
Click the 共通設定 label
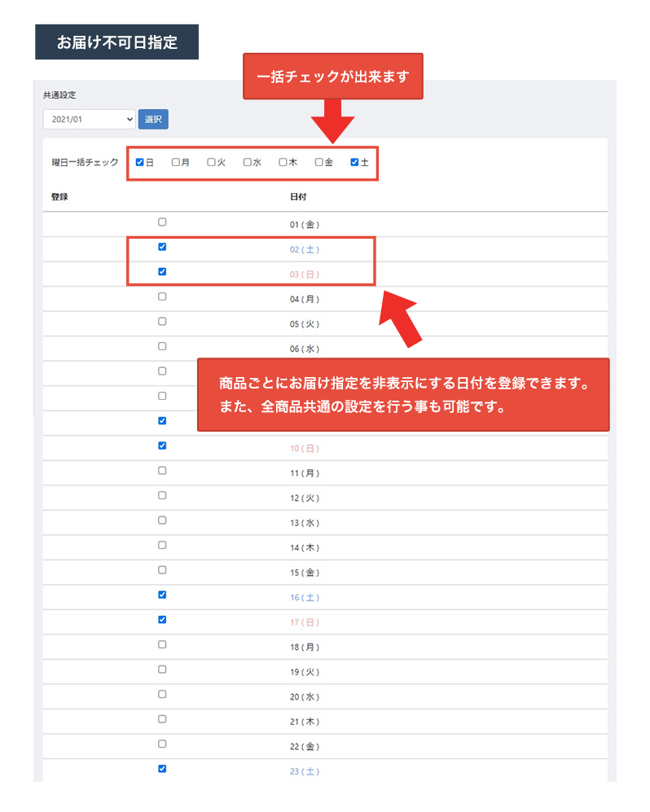click(x=59, y=94)
